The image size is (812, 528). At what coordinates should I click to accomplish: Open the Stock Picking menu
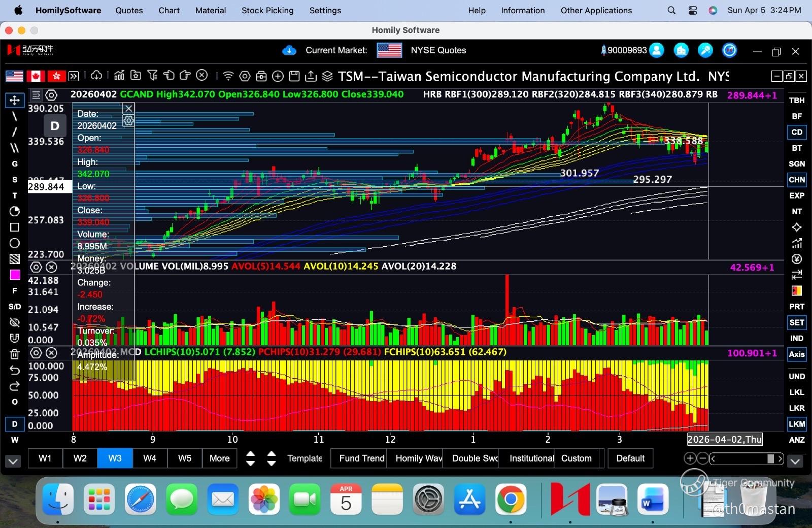pos(267,10)
